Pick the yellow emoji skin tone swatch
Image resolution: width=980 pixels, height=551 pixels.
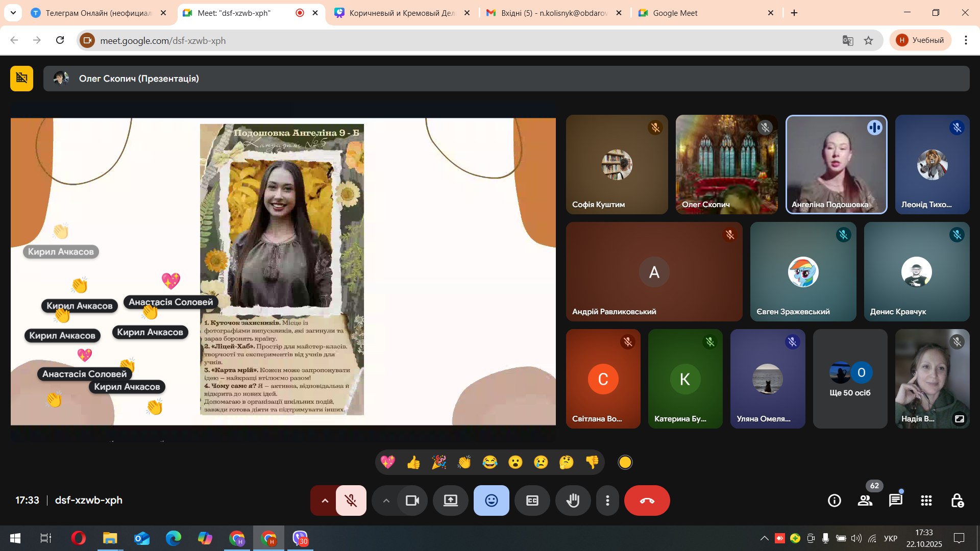pos(625,462)
